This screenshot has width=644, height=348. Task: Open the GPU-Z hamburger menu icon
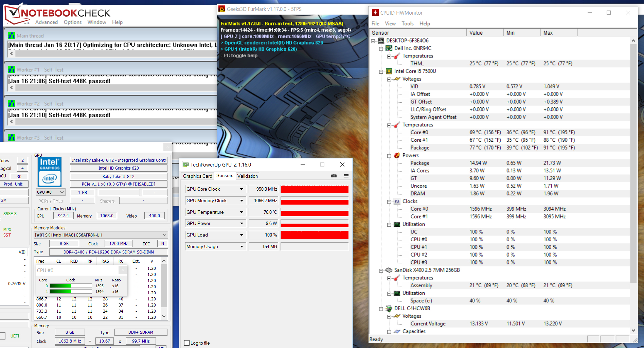point(346,176)
